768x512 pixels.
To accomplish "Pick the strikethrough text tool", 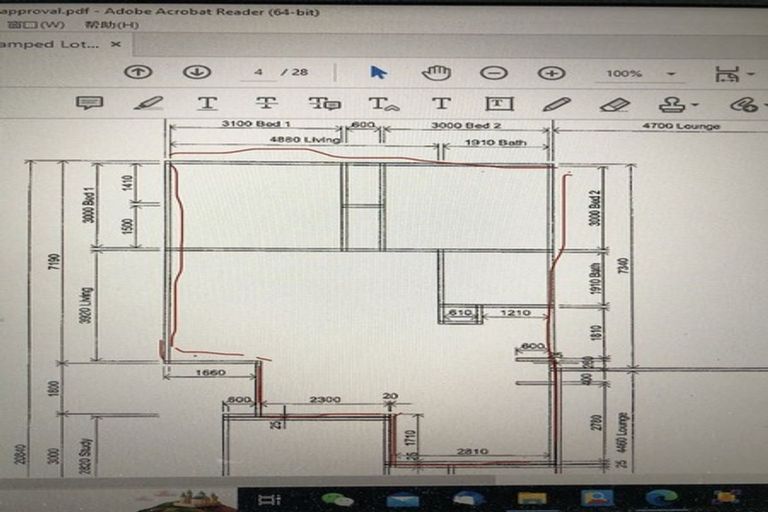I will (x=266, y=103).
